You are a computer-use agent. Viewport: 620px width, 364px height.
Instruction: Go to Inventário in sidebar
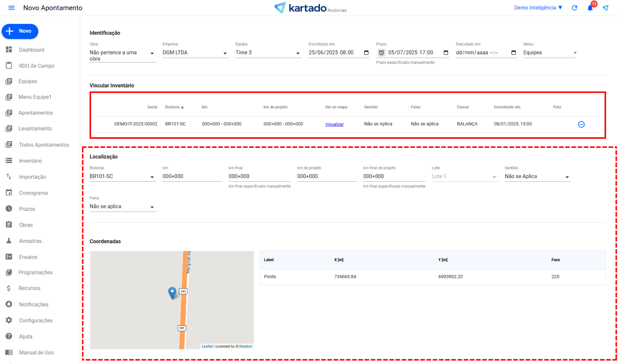[x=30, y=161]
